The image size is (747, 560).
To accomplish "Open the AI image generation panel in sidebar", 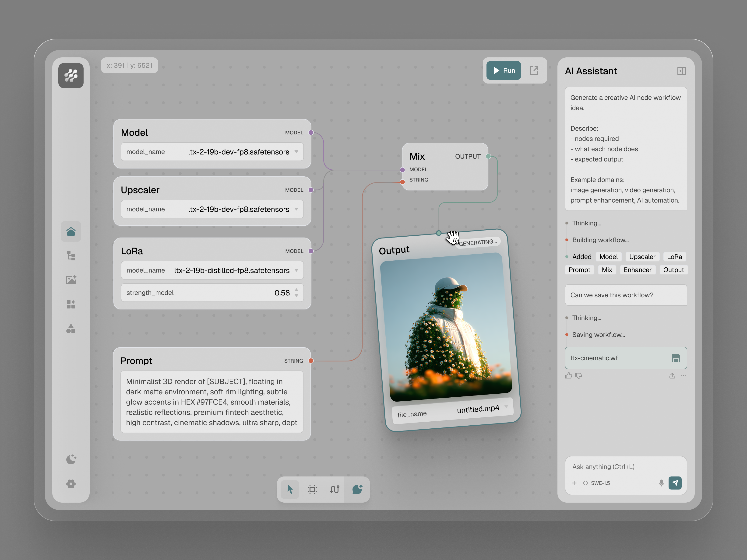I will pyautogui.click(x=71, y=280).
